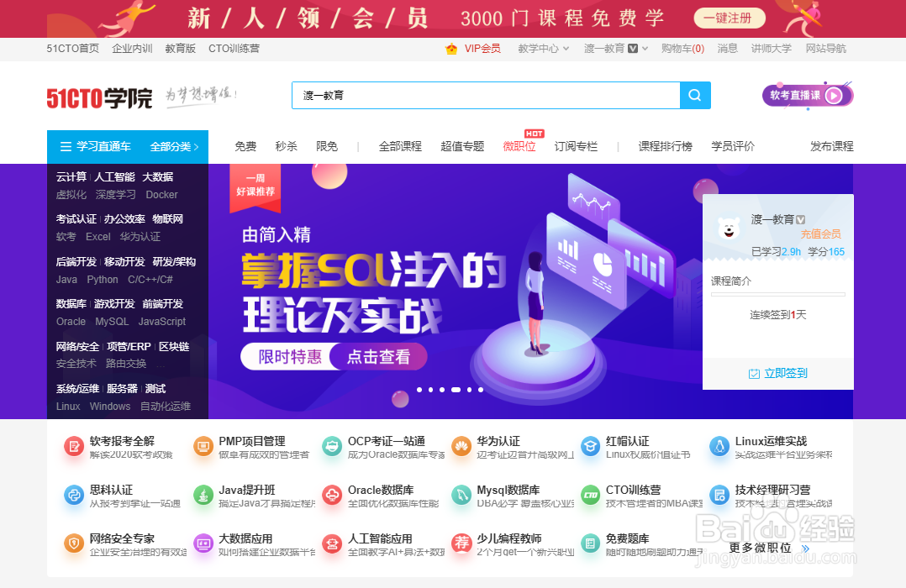Open the Linux运维实战 icon
Viewport: 906px width, 588px height.
pyautogui.click(x=719, y=447)
